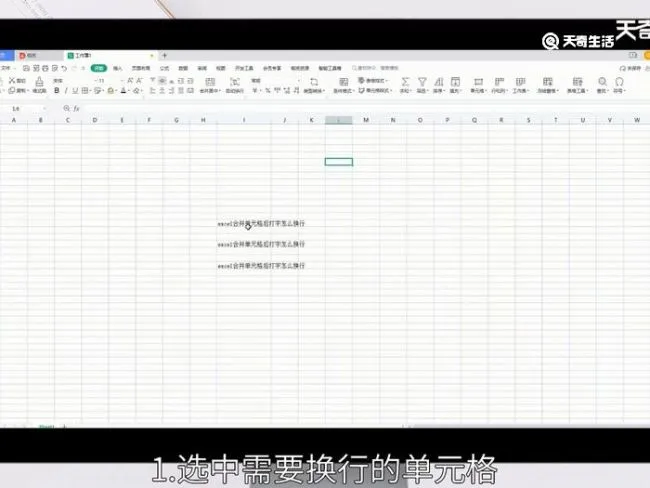Screen dimensions: 650x488
Task: Click the Filter funnel icon
Action: click(x=422, y=84)
